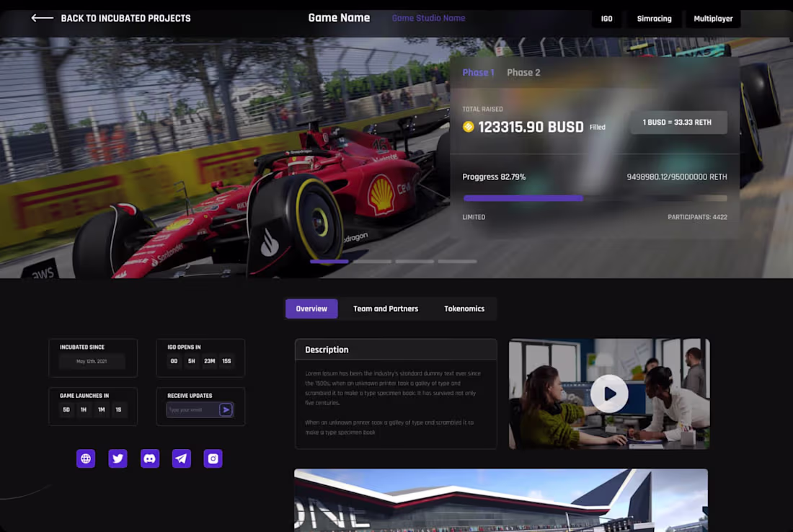
Task: Click the racing circuit building image
Action: pyautogui.click(x=501, y=500)
